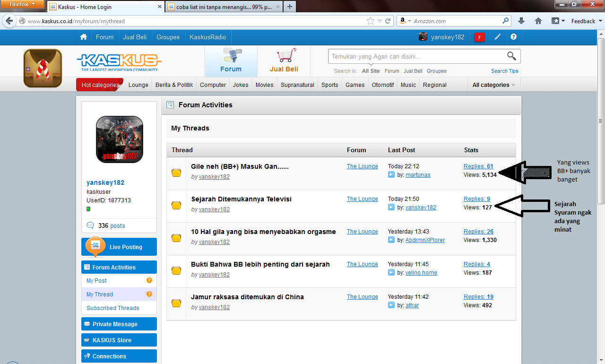Screen dimensions: 605x364
Task: Open Berita & Politik category
Action: click(x=174, y=85)
